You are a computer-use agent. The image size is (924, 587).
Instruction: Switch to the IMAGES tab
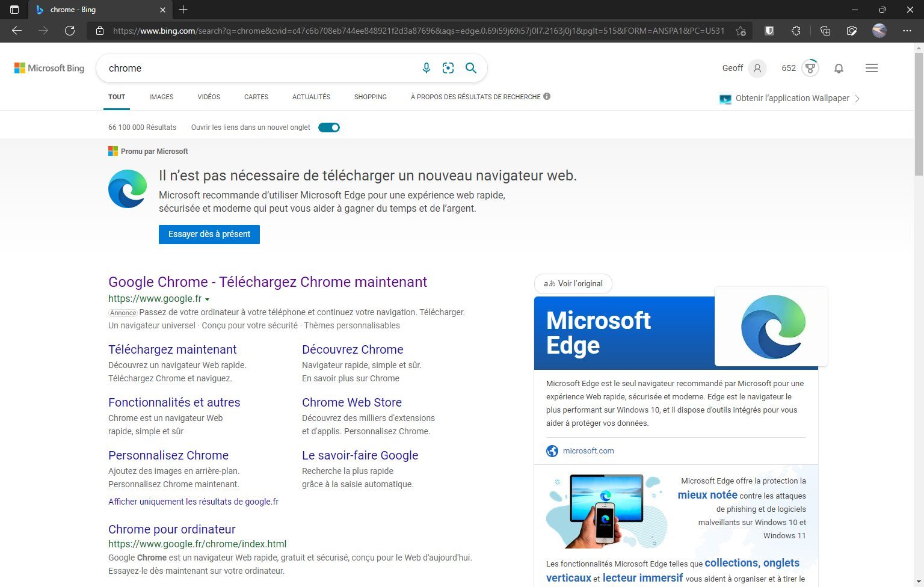[161, 97]
